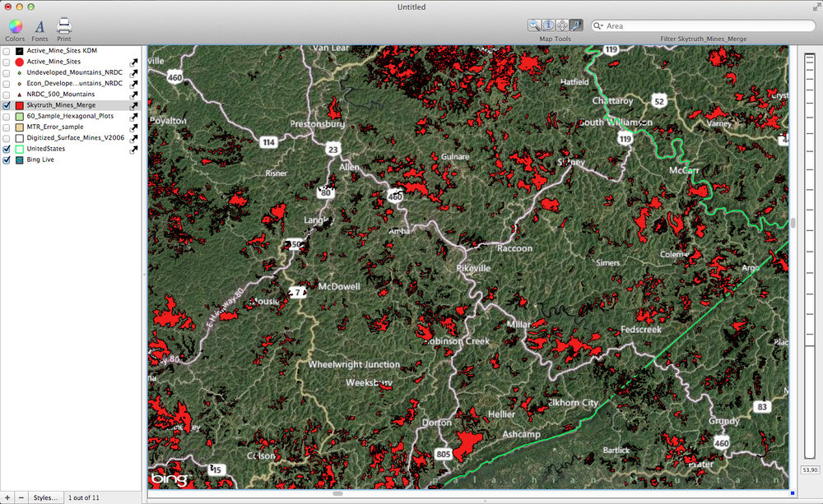Disable the Bing Live layer checkbox
The width and height of the screenshot is (823, 504).
[7, 160]
